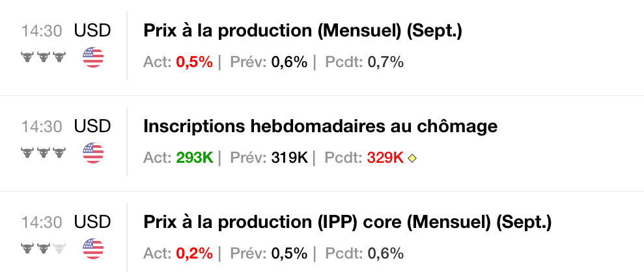Image resolution: width=644 pixels, height=280 pixels.
Task: Click bull volatility icons for Inscriptions hebdomadaires
Action: pyautogui.click(x=44, y=153)
